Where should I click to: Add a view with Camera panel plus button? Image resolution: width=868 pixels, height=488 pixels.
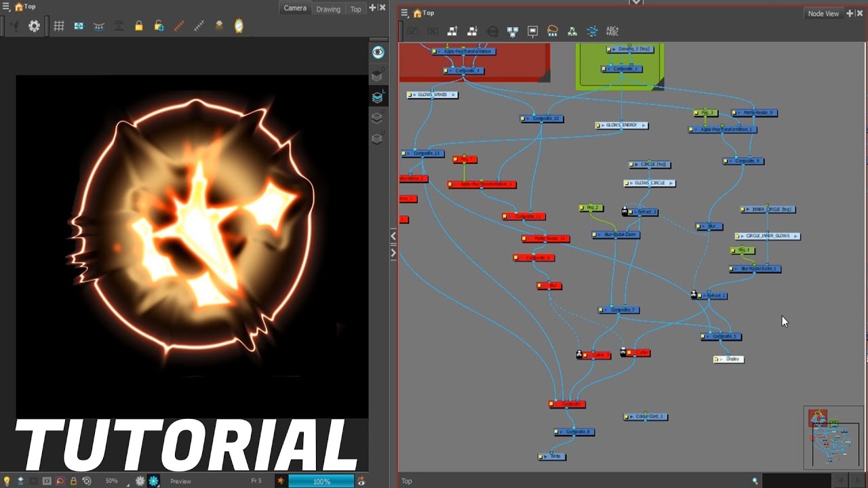(x=372, y=7)
